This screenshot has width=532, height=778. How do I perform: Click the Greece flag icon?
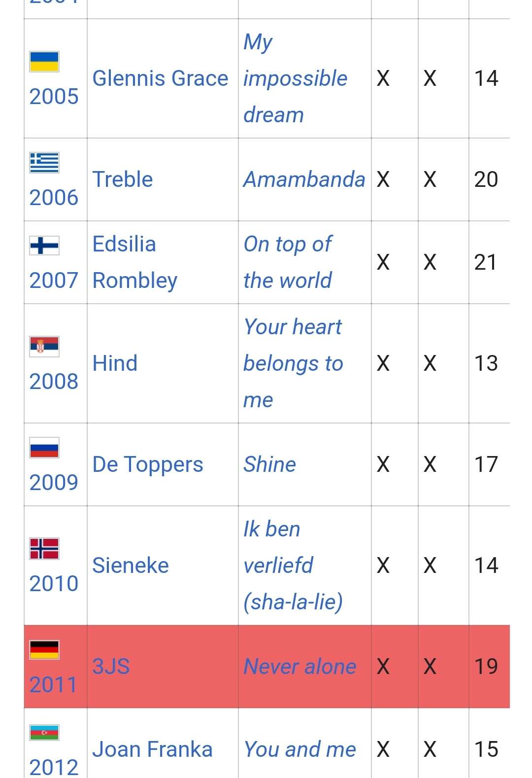(44, 163)
